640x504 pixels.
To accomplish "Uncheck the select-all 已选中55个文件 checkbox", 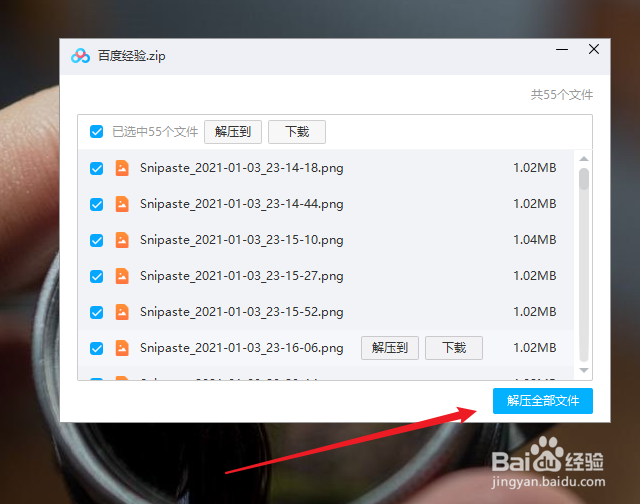I will [x=96, y=132].
